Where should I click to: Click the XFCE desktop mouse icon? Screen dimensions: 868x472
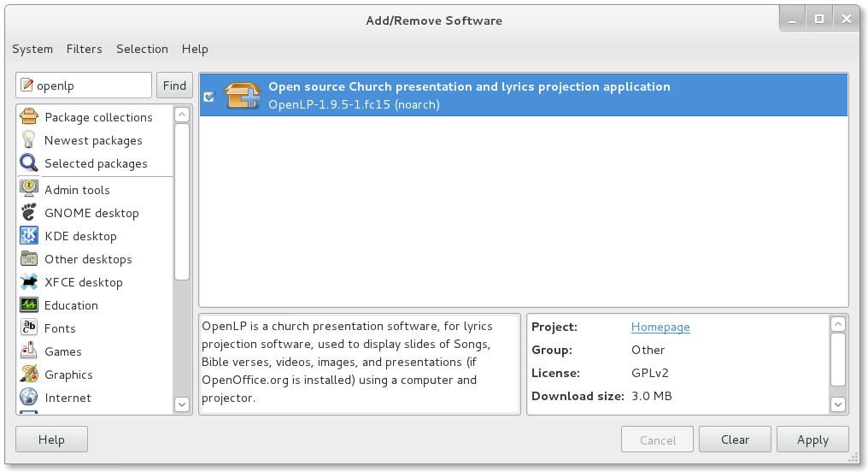coord(29,282)
